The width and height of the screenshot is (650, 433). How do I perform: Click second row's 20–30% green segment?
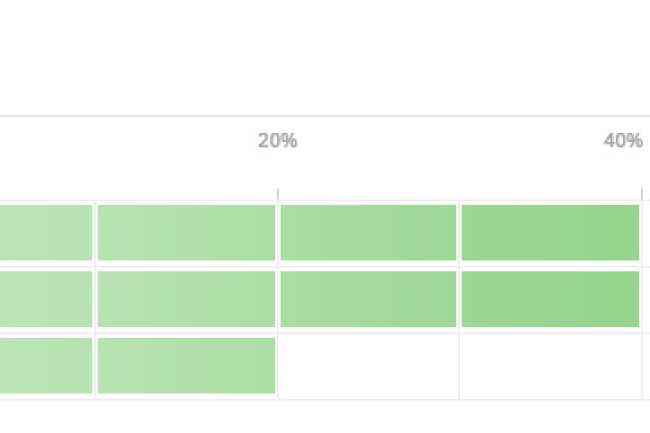point(368,299)
